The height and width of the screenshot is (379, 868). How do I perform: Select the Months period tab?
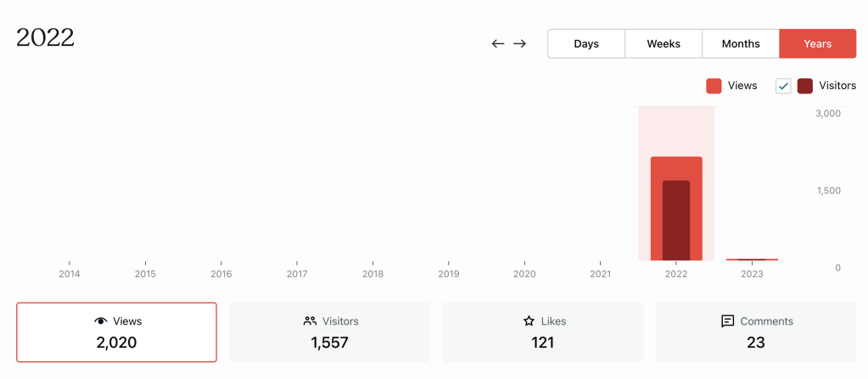coord(741,44)
